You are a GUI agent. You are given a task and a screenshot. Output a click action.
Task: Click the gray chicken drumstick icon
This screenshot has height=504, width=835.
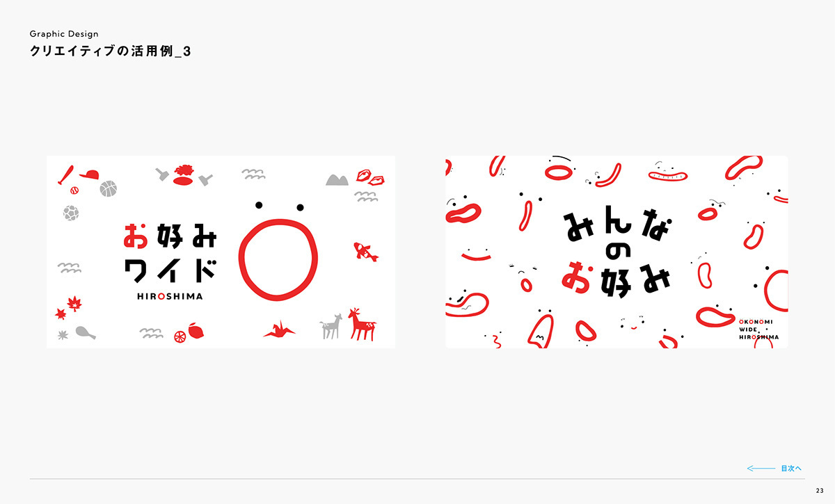click(85, 333)
